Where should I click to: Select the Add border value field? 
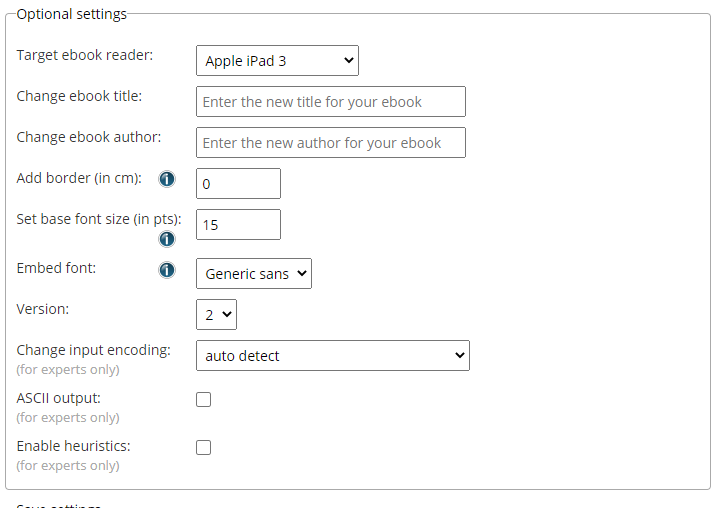[x=238, y=183]
